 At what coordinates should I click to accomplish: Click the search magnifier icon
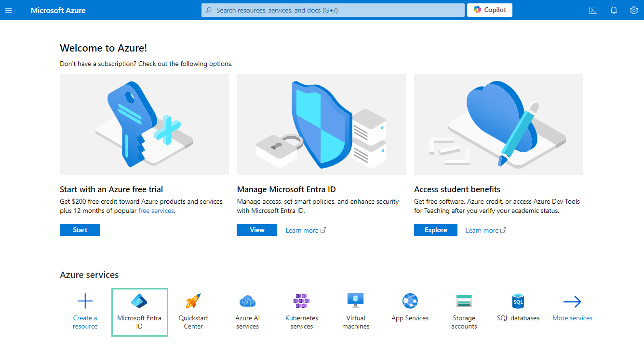click(209, 10)
